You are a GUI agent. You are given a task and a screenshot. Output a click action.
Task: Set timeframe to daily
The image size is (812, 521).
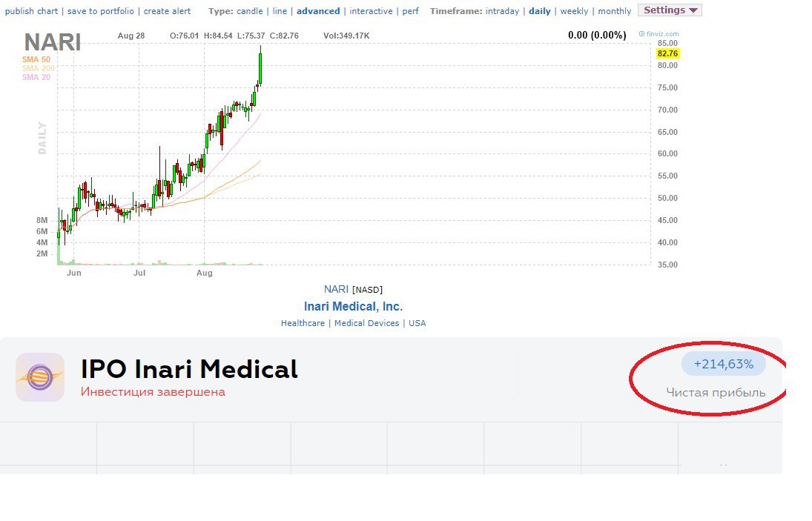click(x=540, y=11)
